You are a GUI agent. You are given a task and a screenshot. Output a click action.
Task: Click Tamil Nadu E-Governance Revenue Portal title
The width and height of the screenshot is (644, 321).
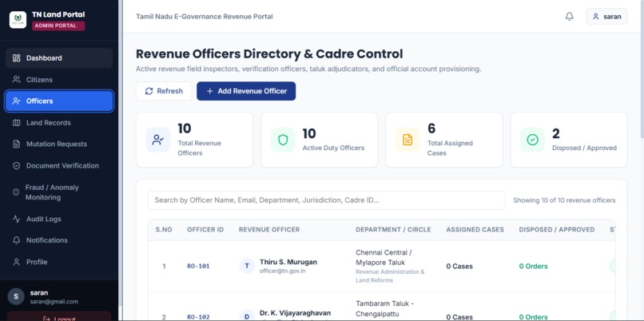(x=205, y=17)
